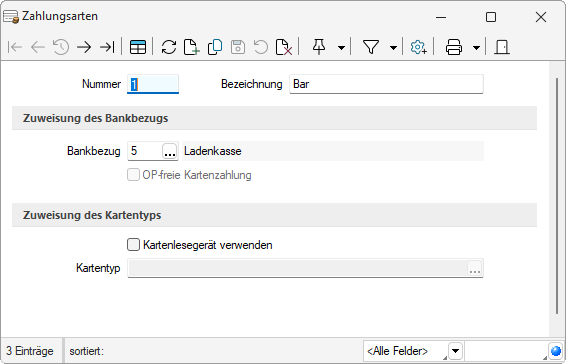
Task: Open settings gear with plus icon
Action: (x=418, y=47)
